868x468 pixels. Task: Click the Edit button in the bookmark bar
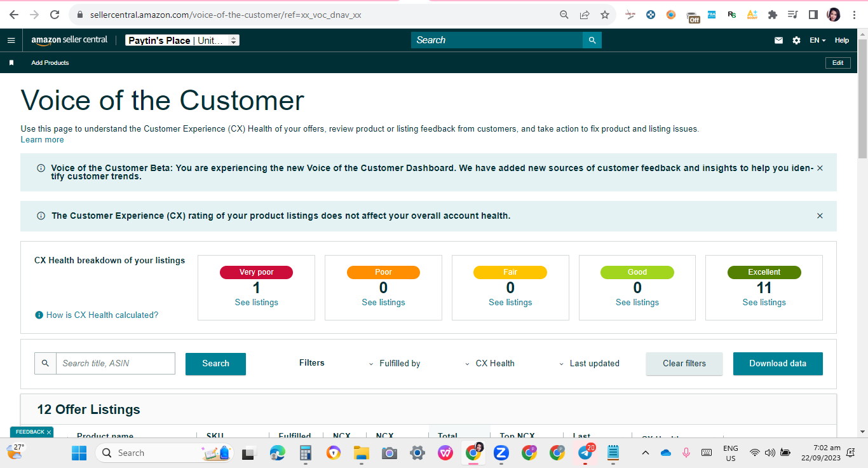click(x=838, y=63)
